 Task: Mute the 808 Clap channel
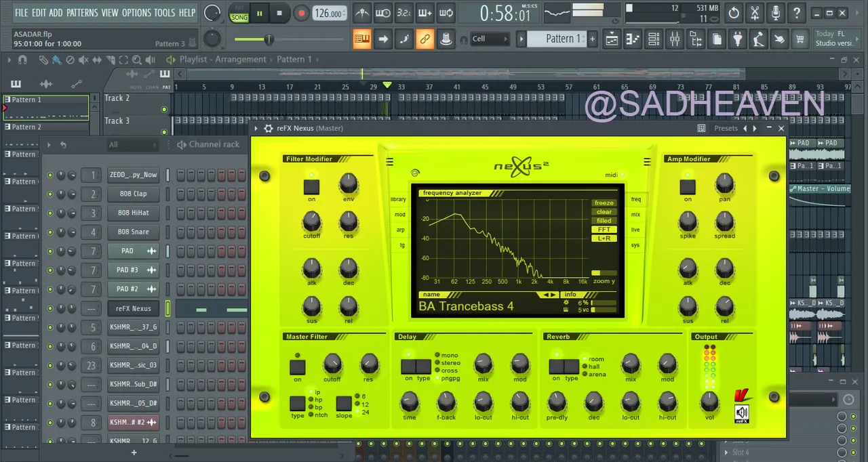50,194
